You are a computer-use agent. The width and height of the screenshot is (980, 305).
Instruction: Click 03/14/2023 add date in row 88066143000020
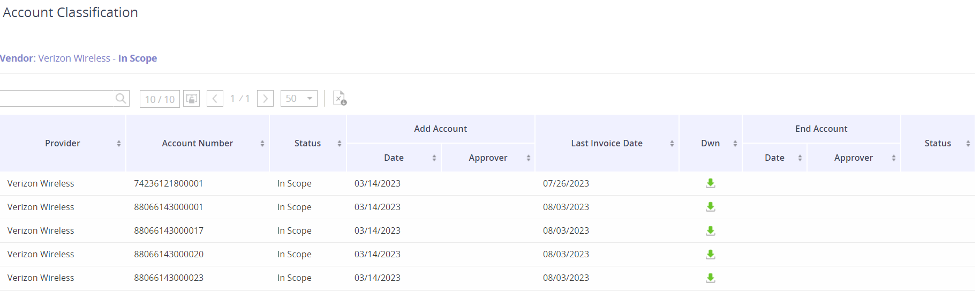pyautogui.click(x=378, y=254)
